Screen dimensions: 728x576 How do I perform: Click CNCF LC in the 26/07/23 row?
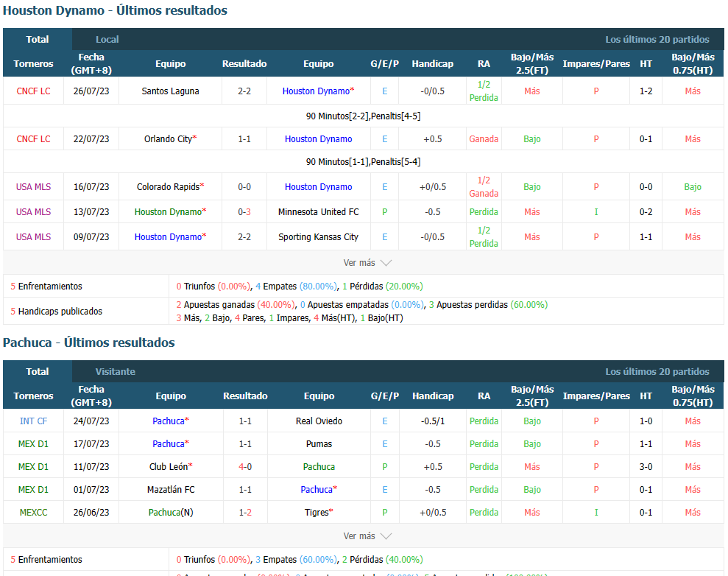point(33,91)
